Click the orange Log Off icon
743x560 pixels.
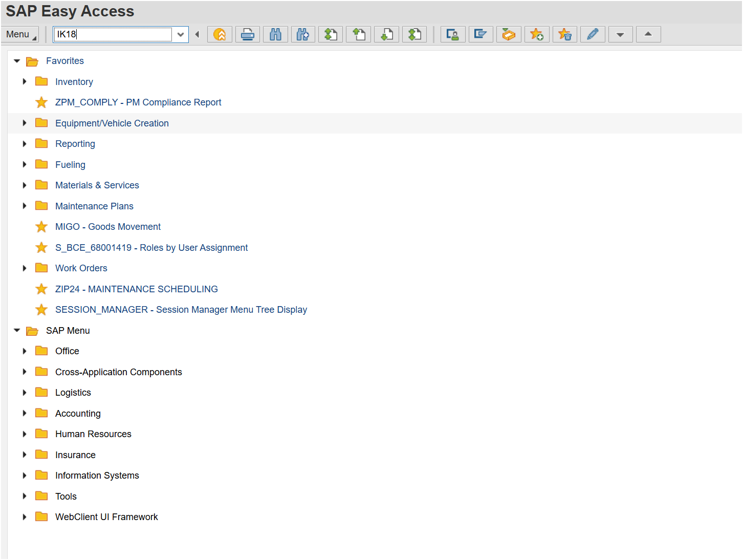pyautogui.click(x=220, y=34)
